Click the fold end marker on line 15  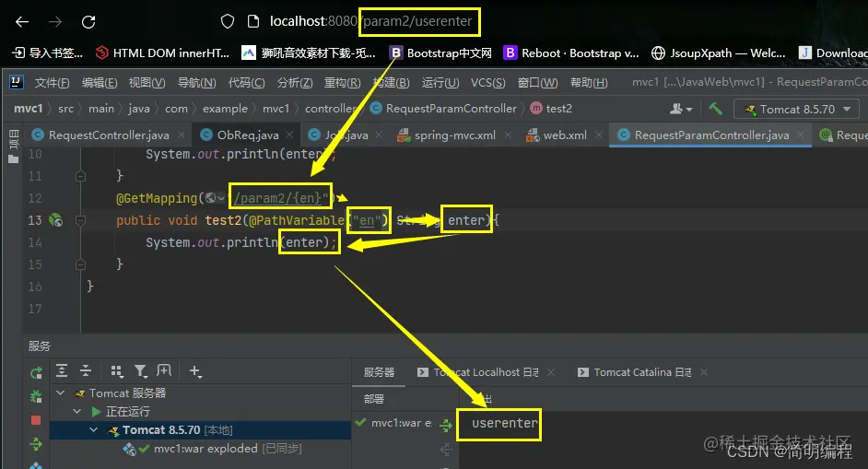[80, 264]
